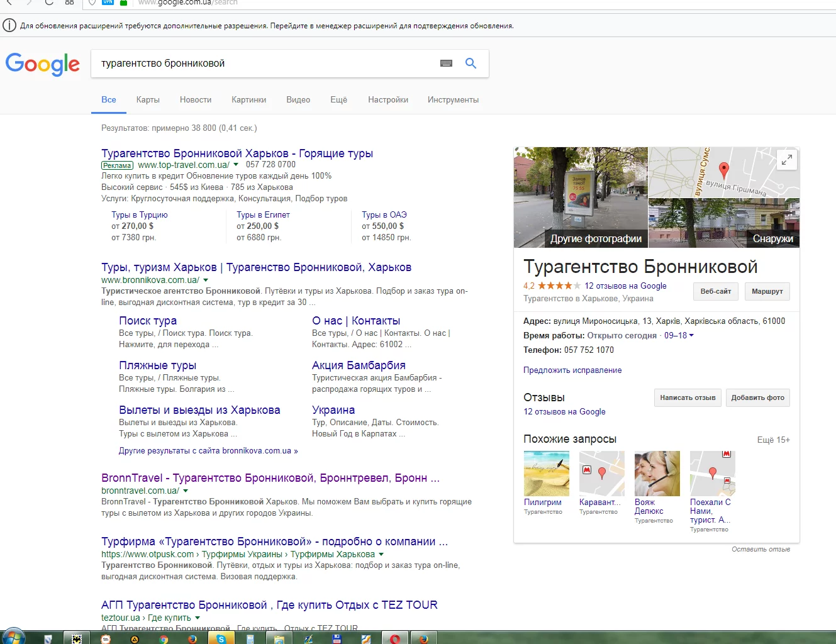Switch to Skype in the taskbar
Screen dimensions: 836x644
pos(221,639)
